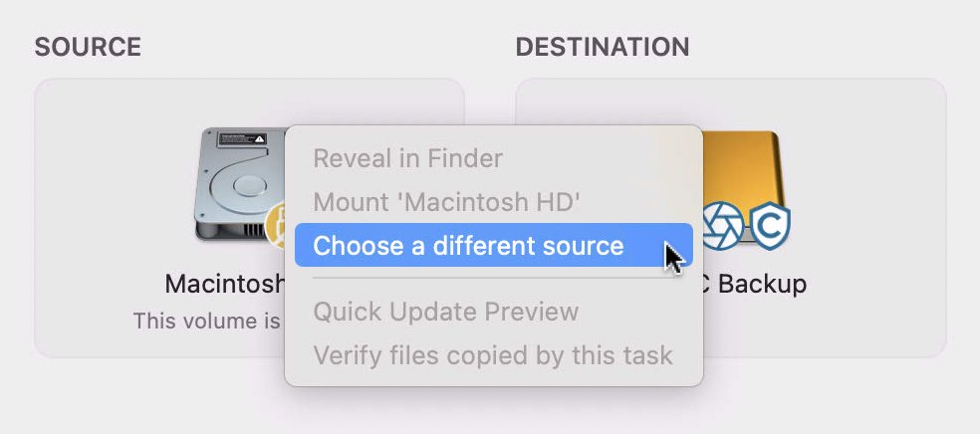Click the SOURCE section heading
Viewport: 980px width, 434px height.
coord(88,47)
